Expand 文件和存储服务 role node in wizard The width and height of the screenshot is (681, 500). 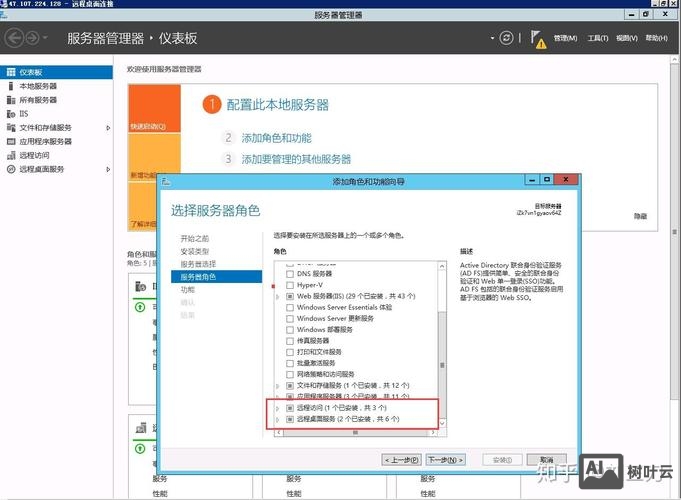(278, 386)
